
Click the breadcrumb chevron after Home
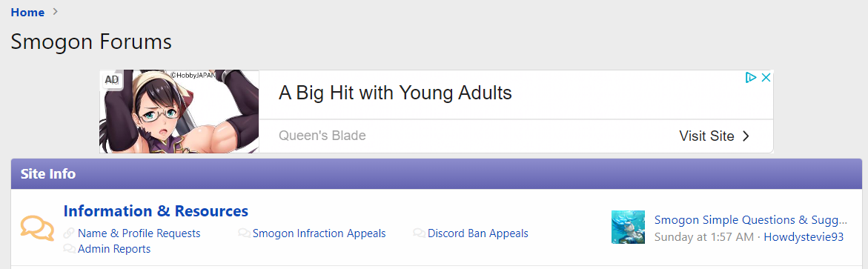55,12
